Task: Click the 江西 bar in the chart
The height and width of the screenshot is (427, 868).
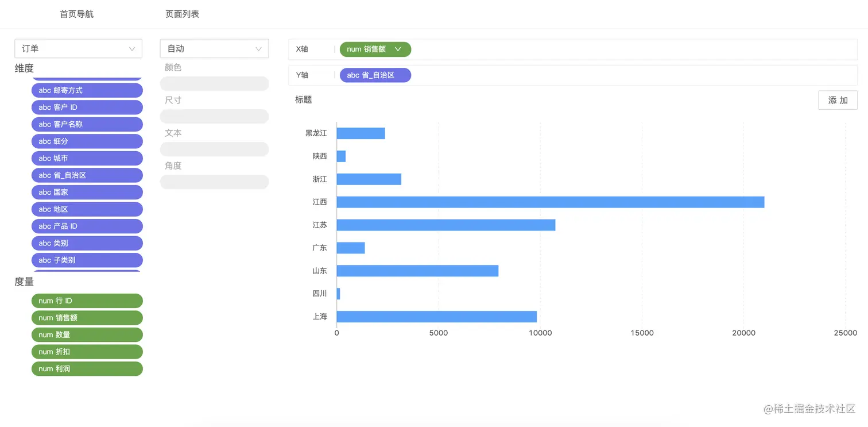Action: click(550, 202)
